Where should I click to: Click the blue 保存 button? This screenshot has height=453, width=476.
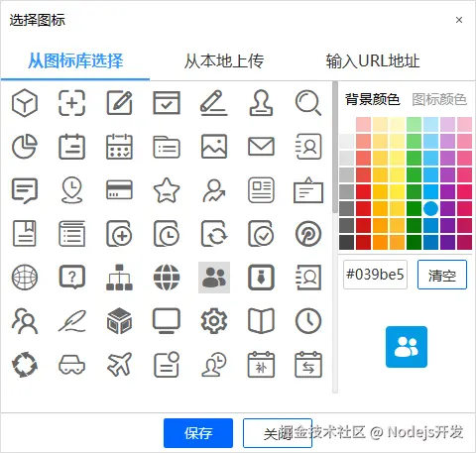pos(198,433)
